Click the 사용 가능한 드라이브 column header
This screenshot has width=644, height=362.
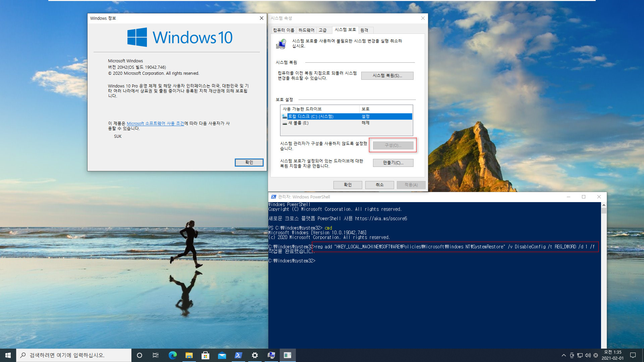(x=320, y=109)
